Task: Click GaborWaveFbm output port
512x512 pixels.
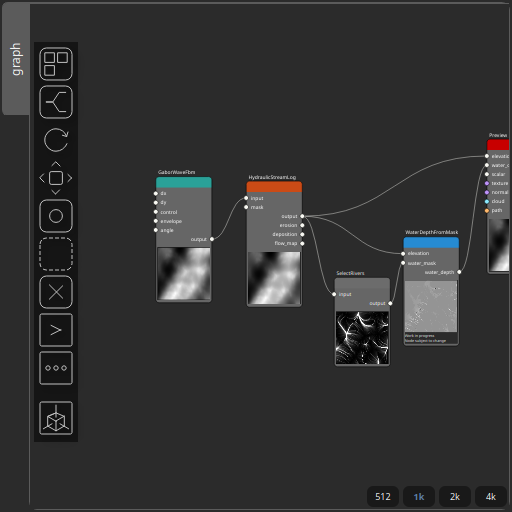Action: click(212, 239)
